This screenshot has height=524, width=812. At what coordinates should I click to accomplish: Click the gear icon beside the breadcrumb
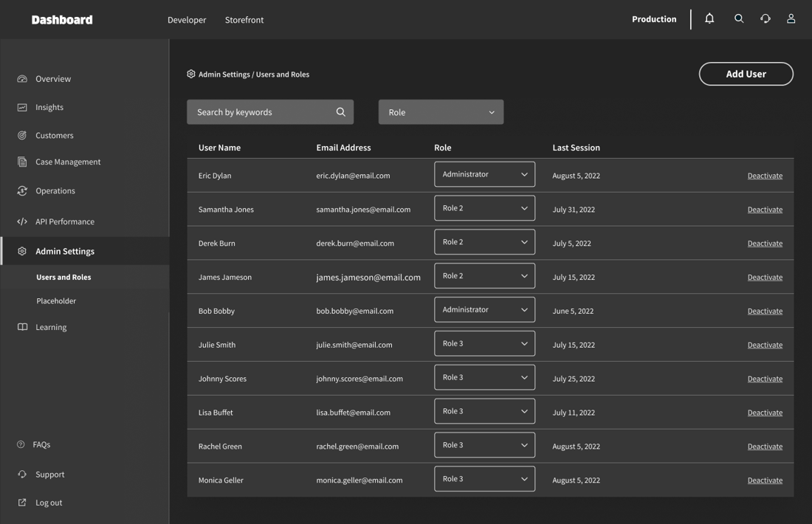(x=190, y=74)
